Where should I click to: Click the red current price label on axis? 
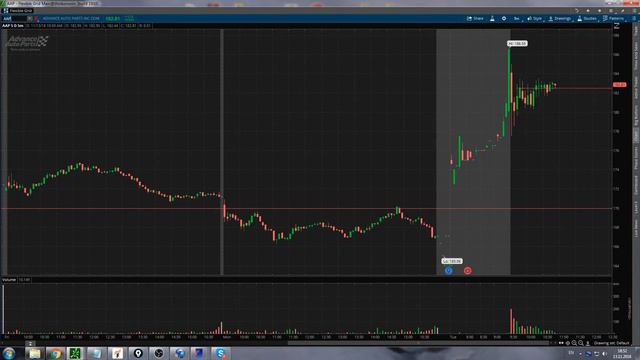[620, 84]
